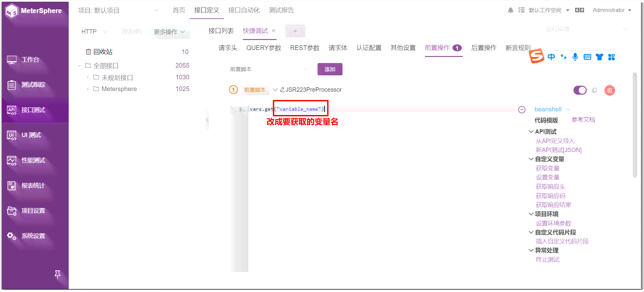Viewport: 644px width, 292px height.
Task: Open the 回收站 trash icon
Action: click(88, 52)
